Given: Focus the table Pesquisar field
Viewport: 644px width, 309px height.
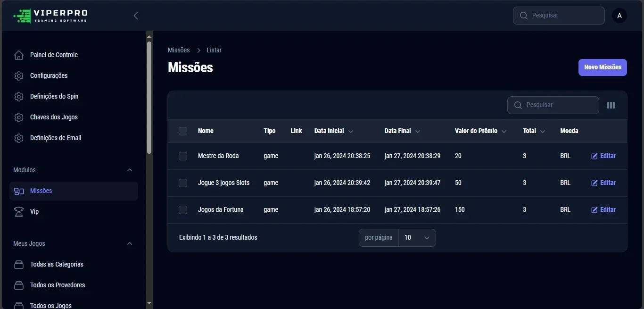Looking at the screenshot, I should click(553, 105).
